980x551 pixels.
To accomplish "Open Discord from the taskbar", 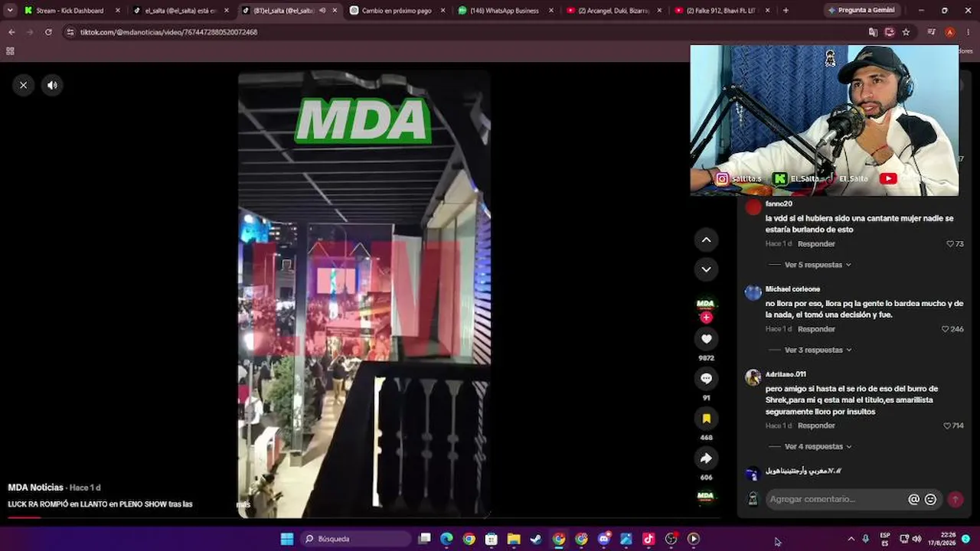I will point(603,539).
